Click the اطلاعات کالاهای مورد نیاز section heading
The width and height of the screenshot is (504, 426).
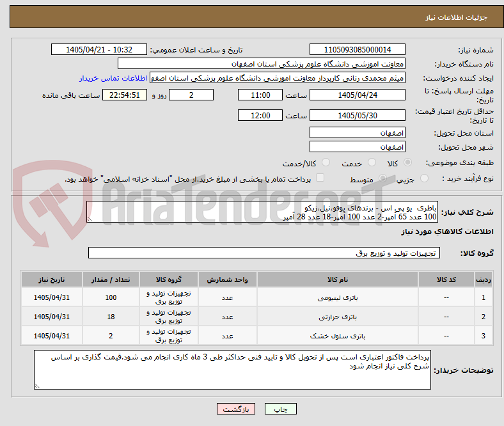(447, 232)
